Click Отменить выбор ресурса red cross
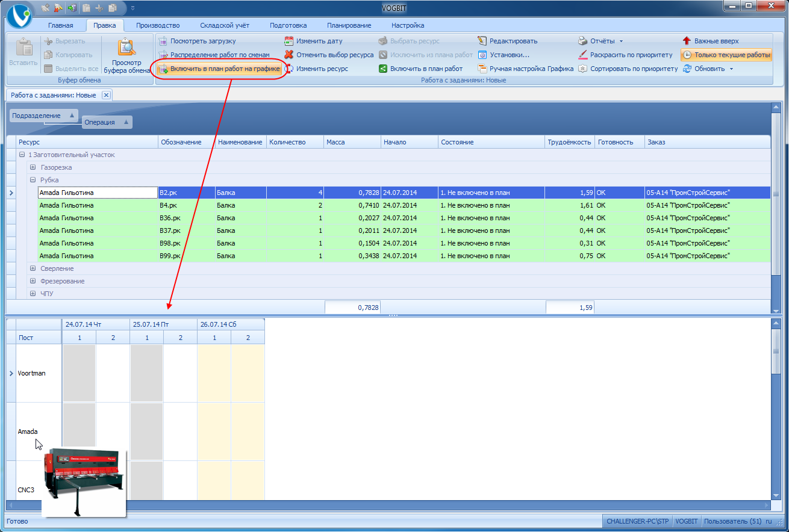 click(289, 55)
